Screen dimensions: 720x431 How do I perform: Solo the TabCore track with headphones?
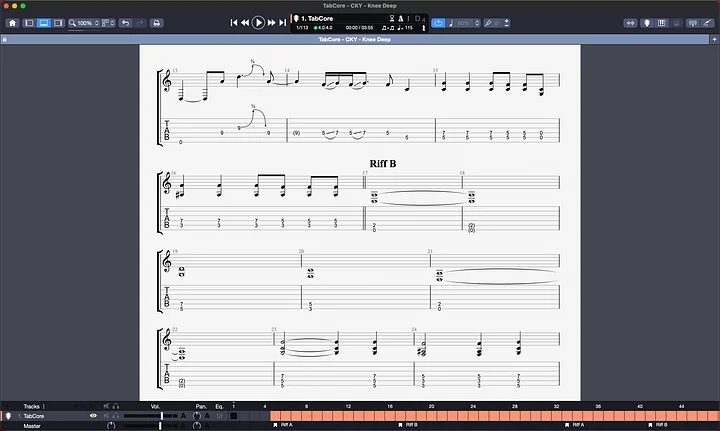pos(116,416)
